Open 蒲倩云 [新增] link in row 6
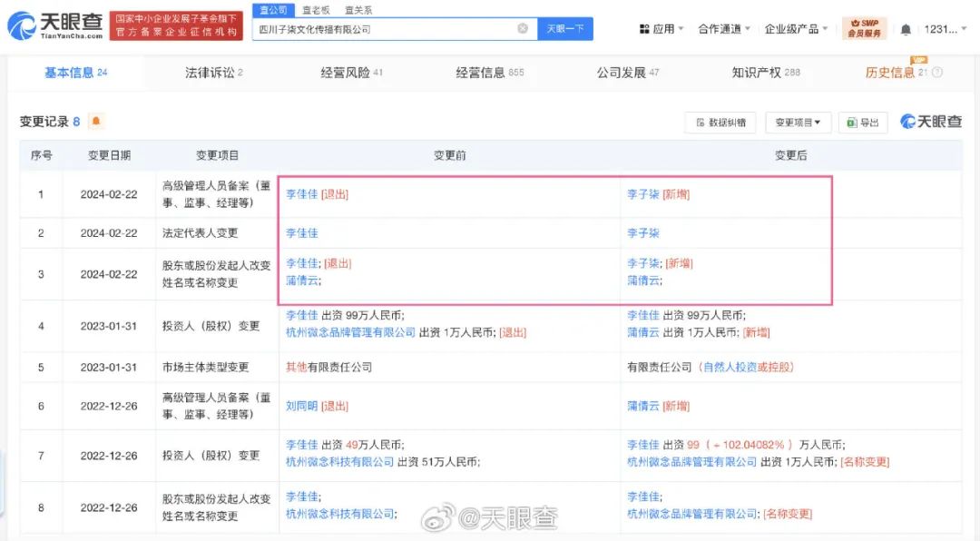Image resolution: width=980 pixels, height=541 pixels. click(658, 407)
